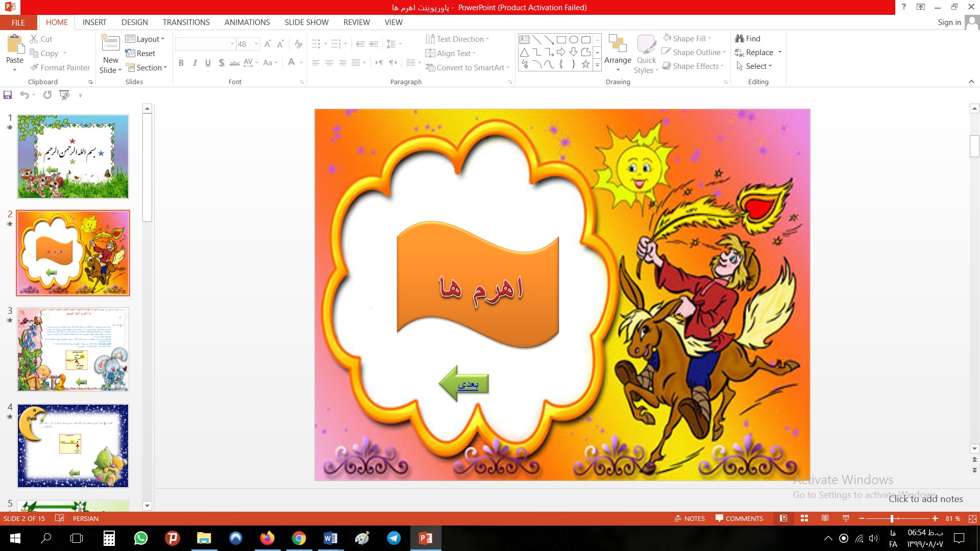This screenshot has width=980, height=551.
Task: Toggle the Notes pane in status bar
Action: point(690,518)
